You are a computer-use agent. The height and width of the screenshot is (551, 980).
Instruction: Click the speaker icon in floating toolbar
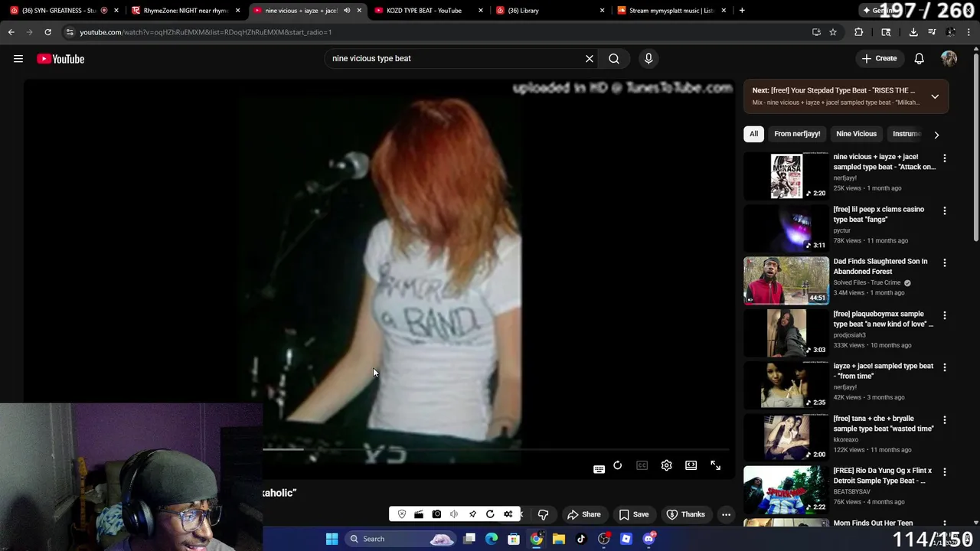[x=454, y=514]
